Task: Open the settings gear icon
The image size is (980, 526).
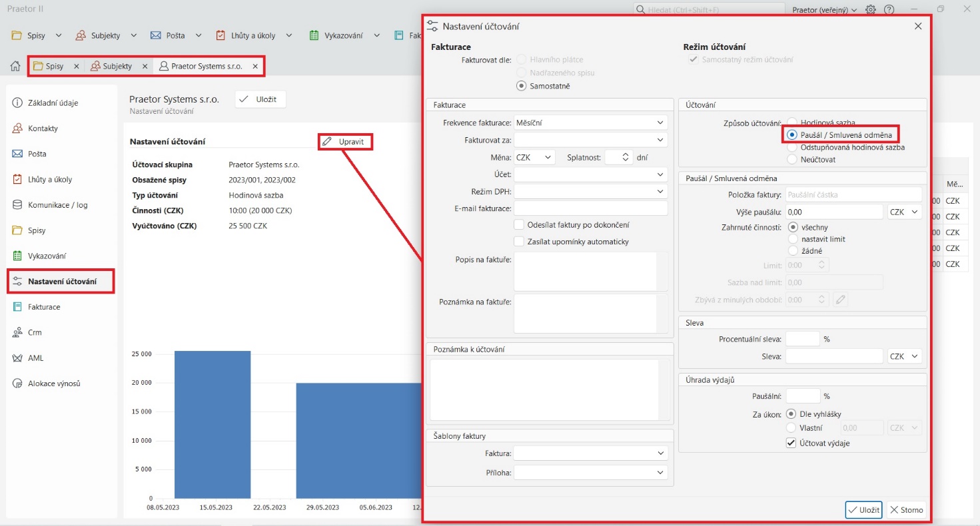Action: 871,9
